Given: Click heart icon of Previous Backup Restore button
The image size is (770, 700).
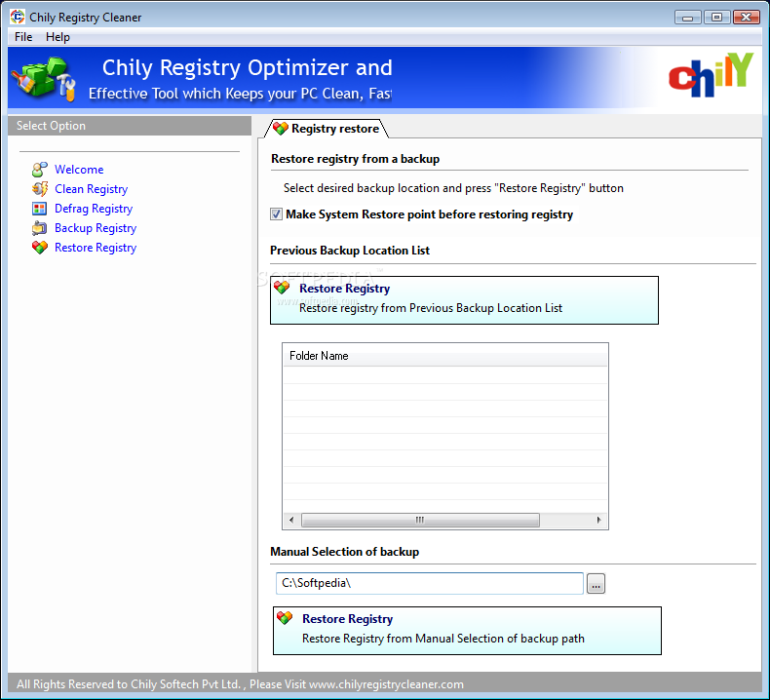Looking at the screenshot, I should point(282,288).
